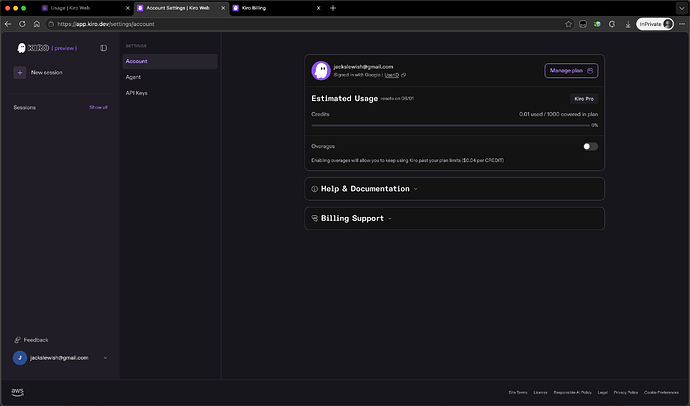This screenshot has height=406, width=690.
Task: Open a new browser tab
Action: coord(333,8)
